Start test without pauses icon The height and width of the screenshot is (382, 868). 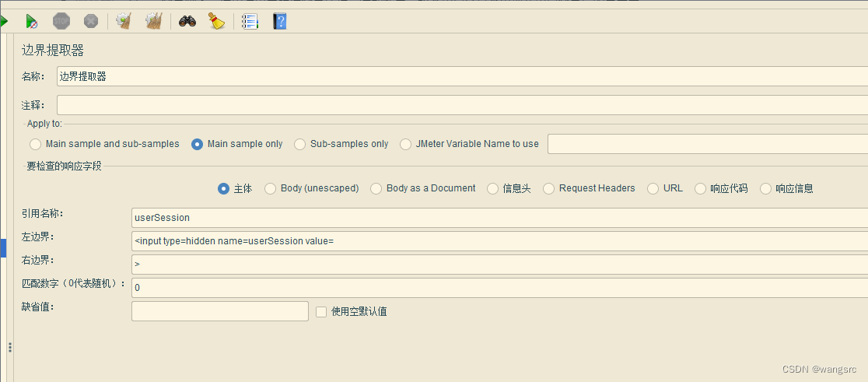pyautogui.click(x=31, y=22)
